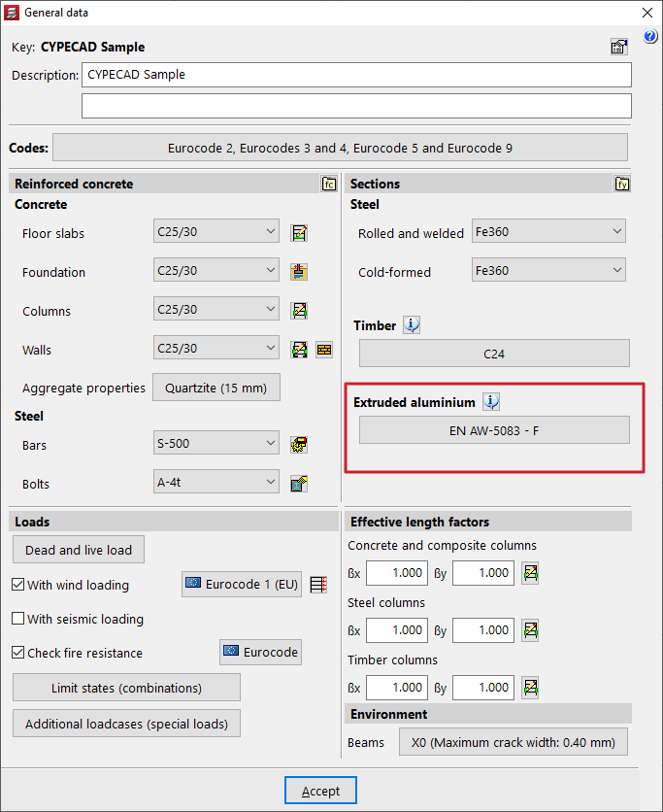Click the icon beside Foundation concrete dropdown
663x812 pixels.
pos(300,272)
